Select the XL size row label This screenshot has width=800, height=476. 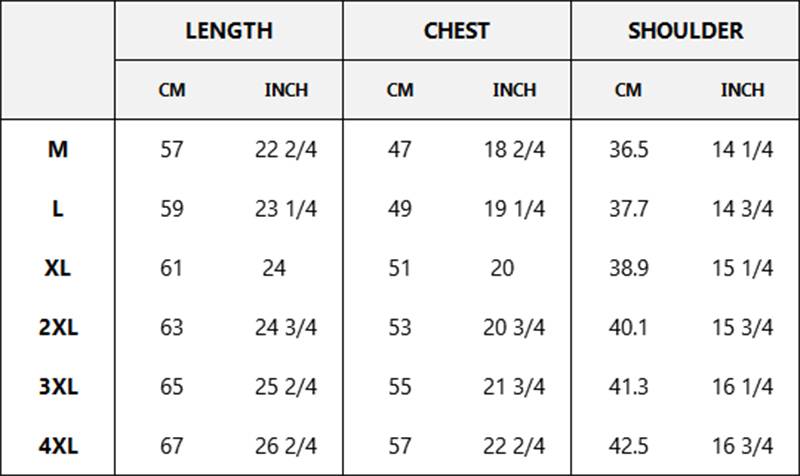[58, 268]
